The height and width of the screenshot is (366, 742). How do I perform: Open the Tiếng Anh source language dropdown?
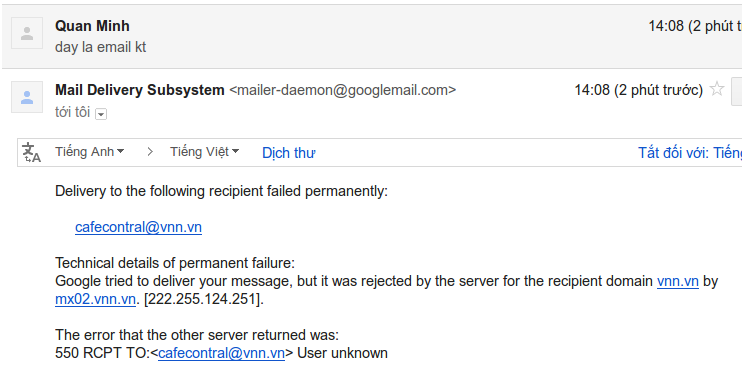(89, 152)
